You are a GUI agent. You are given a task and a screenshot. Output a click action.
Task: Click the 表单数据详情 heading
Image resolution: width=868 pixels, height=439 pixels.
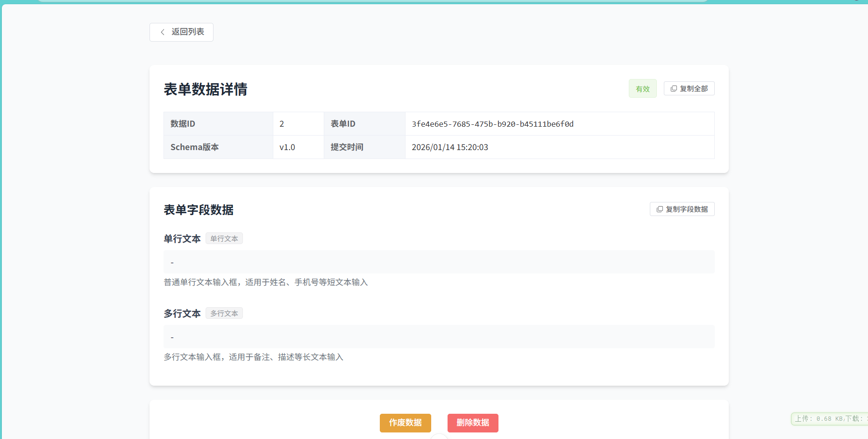pyautogui.click(x=206, y=89)
